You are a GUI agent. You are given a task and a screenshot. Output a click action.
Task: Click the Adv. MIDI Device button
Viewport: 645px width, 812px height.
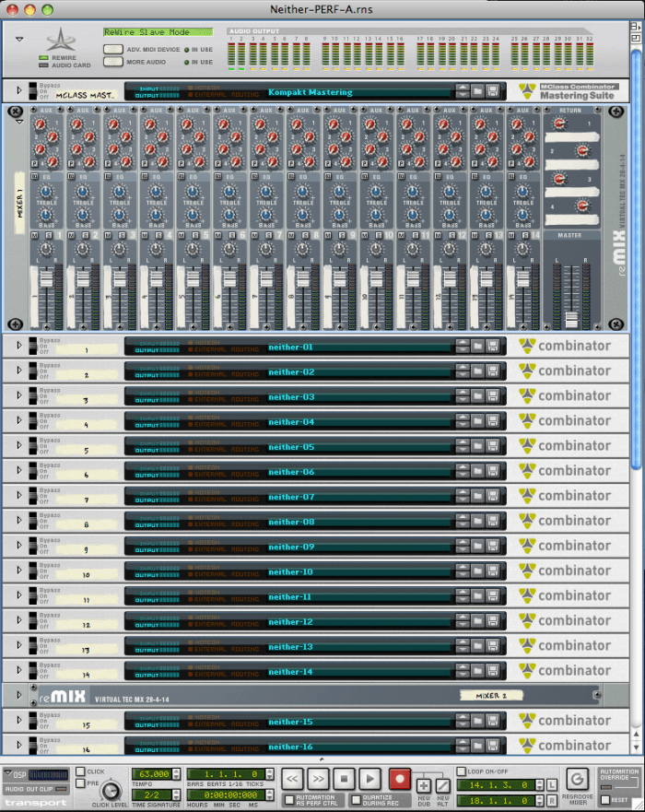click(x=113, y=49)
